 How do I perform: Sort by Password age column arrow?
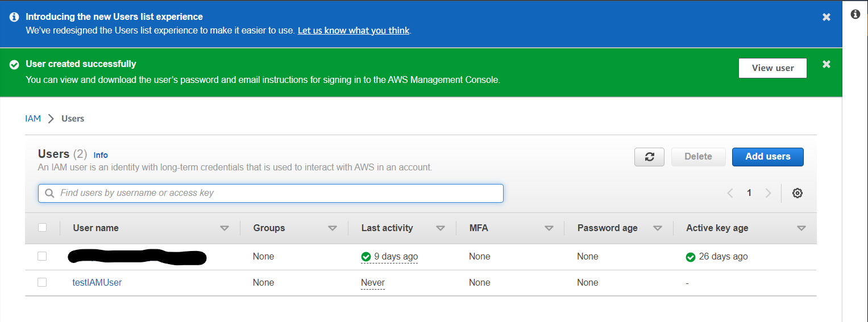click(x=658, y=228)
